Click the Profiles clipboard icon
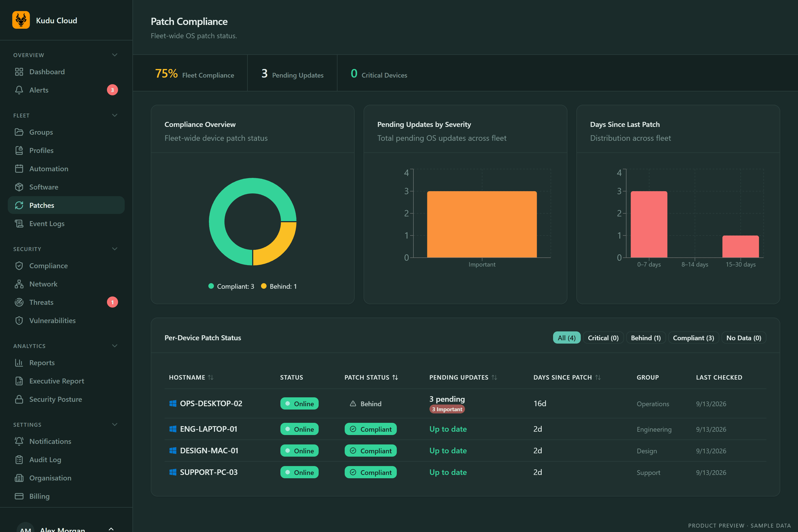The height and width of the screenshot is (532, 798). click(x=19, y=150)
